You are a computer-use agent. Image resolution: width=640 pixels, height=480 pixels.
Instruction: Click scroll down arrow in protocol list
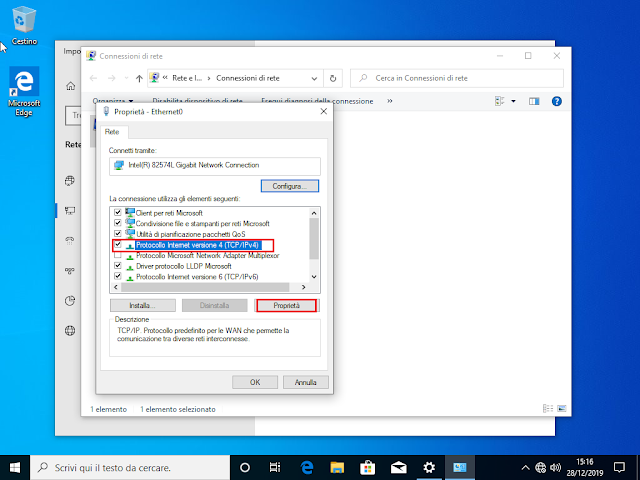(314, 276)
